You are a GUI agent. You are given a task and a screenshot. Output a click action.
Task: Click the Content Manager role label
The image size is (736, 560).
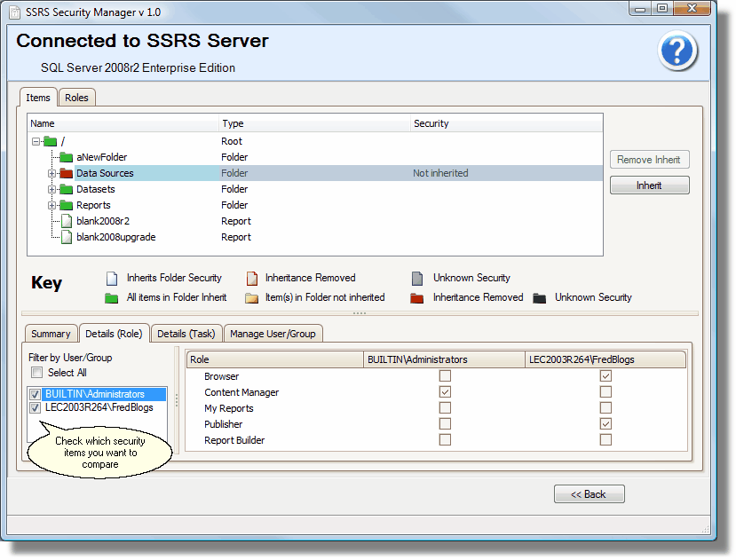[241, 392]
